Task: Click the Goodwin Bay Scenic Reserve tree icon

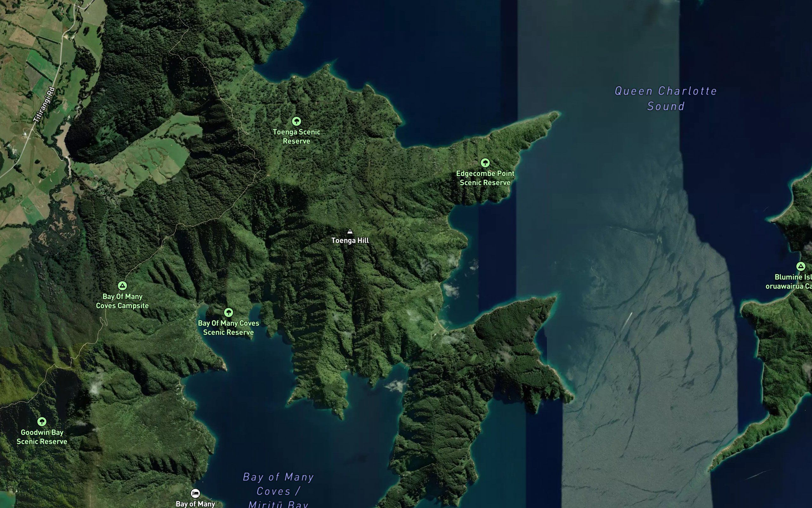Action: click(42, 422)
